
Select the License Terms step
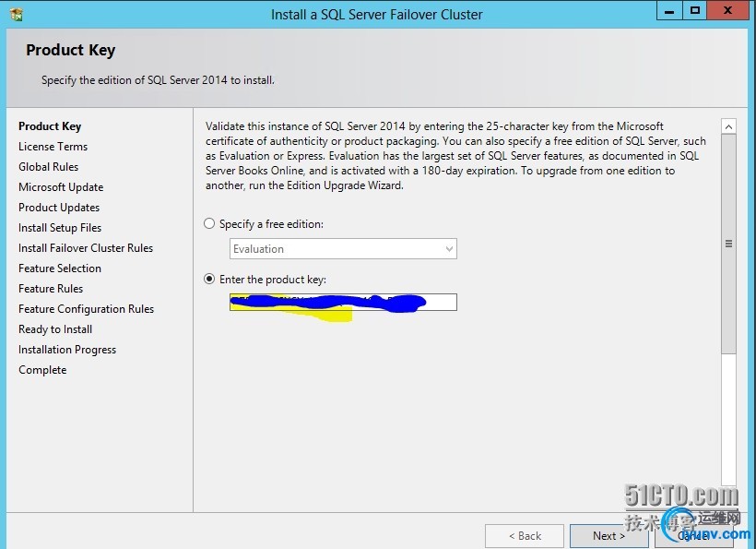pyautogui.click(x=53, y=147)
